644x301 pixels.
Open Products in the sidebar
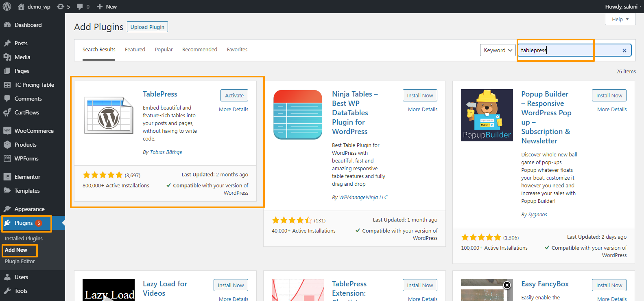click(x=25, y=145)
